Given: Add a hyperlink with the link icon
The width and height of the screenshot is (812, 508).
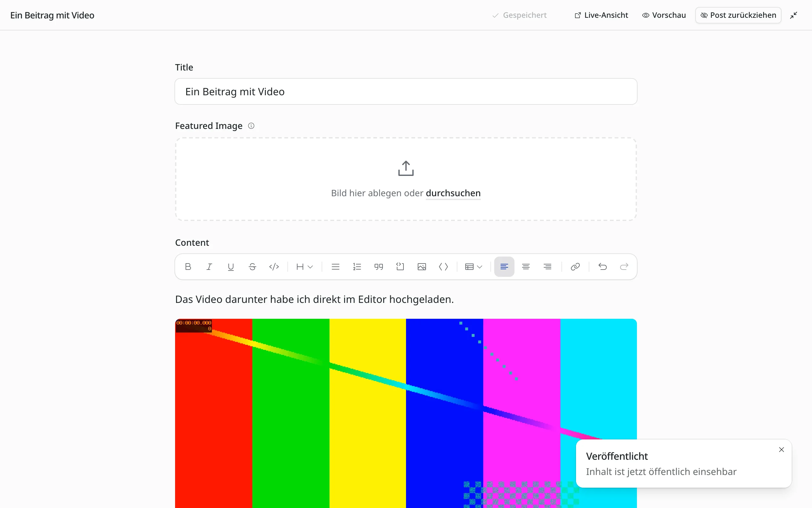Looking at the screenshot, I should tap(575, 266).
